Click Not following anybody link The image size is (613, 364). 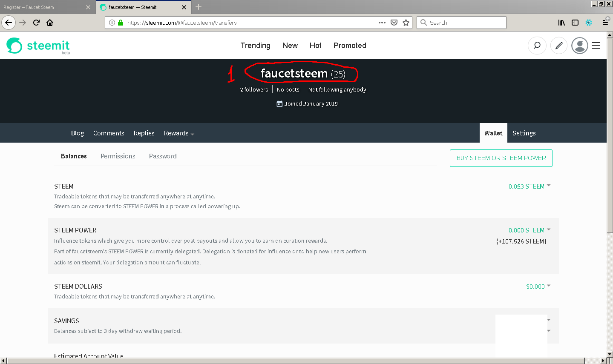pyautogui.click(x=337, y=90)
